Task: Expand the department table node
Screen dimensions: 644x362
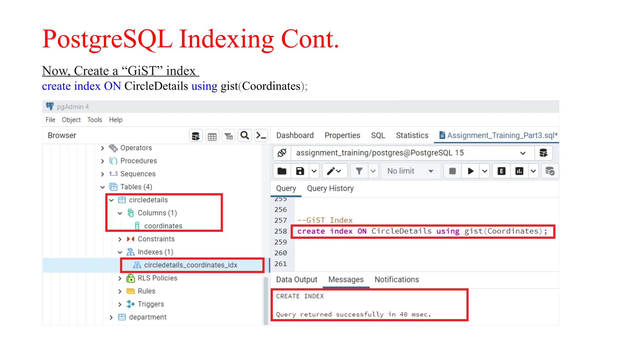Action: click(111, 317)
